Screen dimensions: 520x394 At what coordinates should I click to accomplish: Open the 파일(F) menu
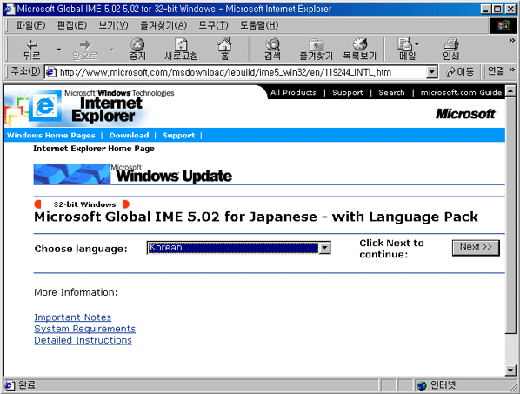pos(31,25)
